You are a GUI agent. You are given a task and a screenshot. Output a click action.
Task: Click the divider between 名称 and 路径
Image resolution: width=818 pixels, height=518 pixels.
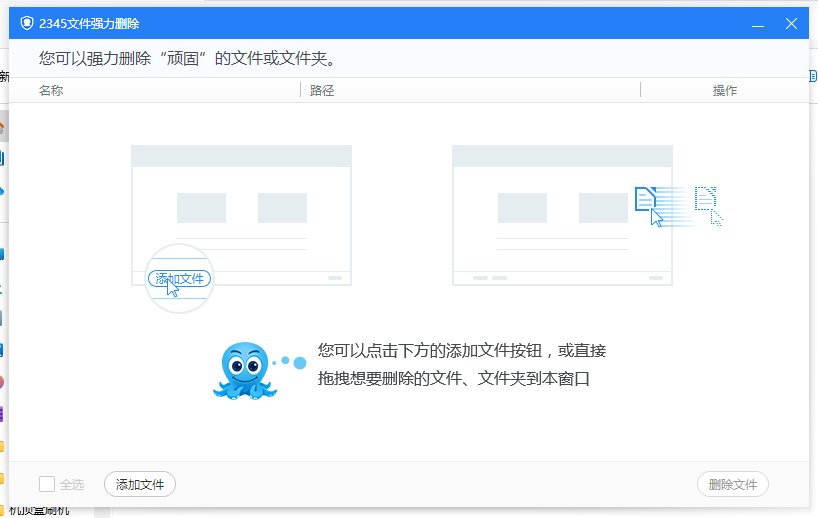tap(300, 91)
